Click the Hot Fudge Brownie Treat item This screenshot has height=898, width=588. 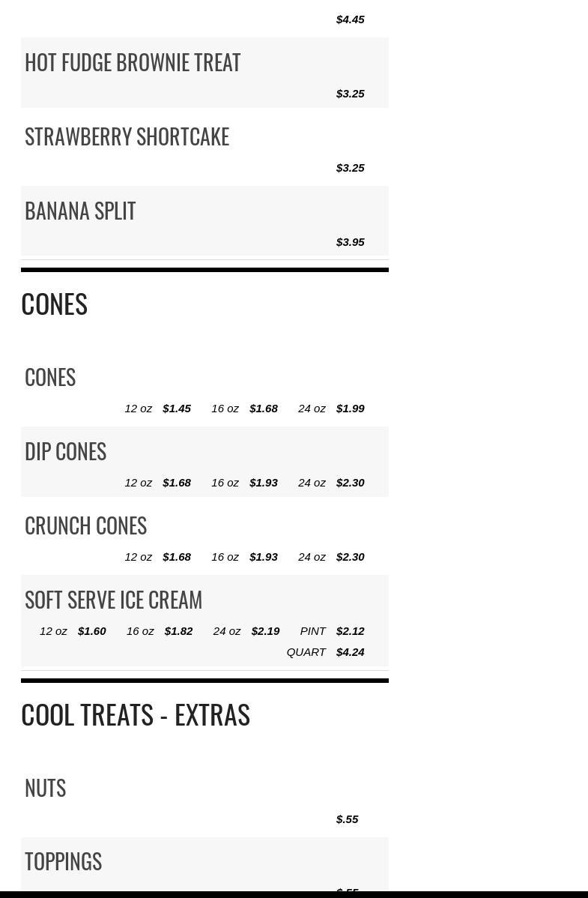[x=133, y=62]
